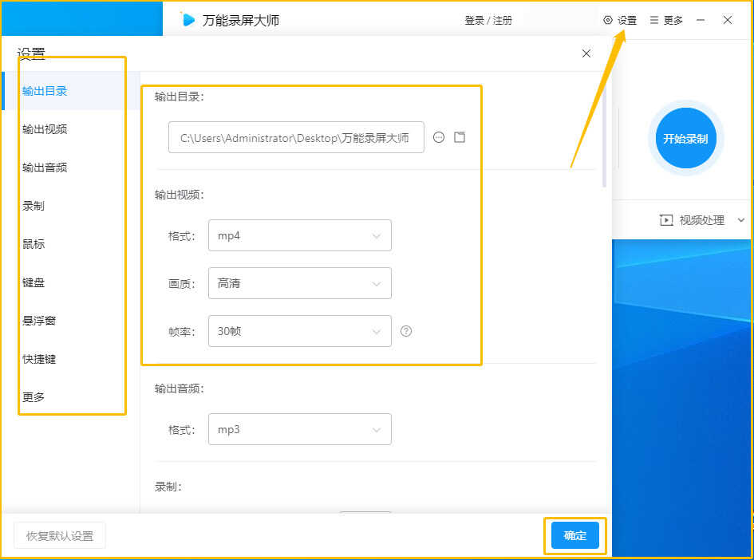Click the 万能录屏大师 app logo
This screenshot has height=560, width=754.
[x=188, y=20]
